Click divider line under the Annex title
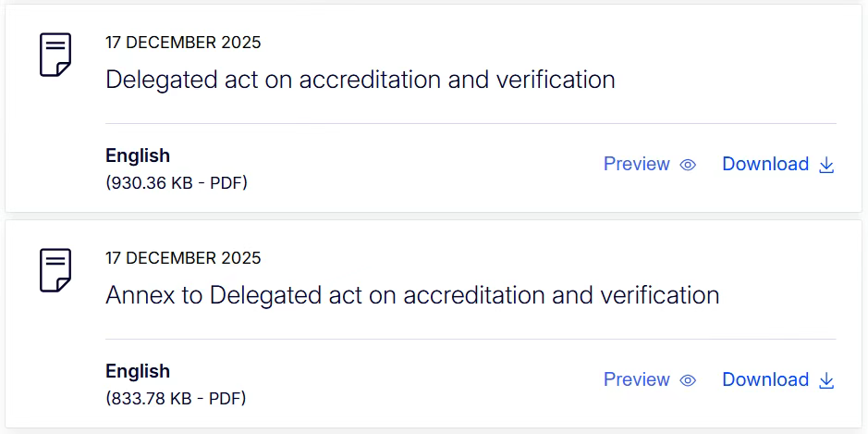This screenshot has width=868, height=434. pyautogui.click(x=471, y=339)
